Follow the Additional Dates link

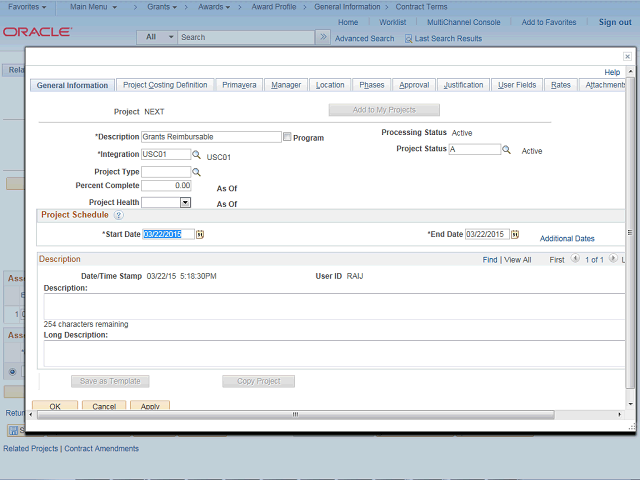coord(567,239)
